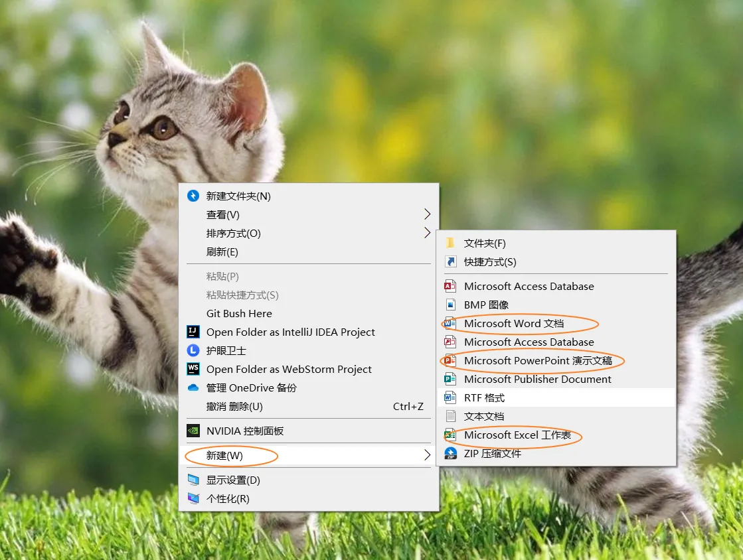Choose Access Database entry below Word 文档
This screenshot has width=743, height=560.
556,342
